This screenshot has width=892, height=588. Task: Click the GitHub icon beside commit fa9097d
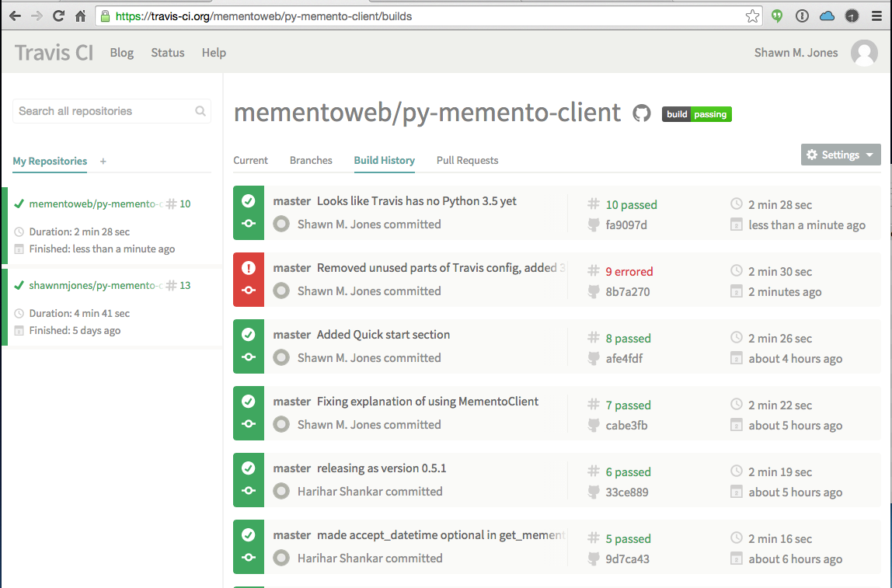[594, 224]
